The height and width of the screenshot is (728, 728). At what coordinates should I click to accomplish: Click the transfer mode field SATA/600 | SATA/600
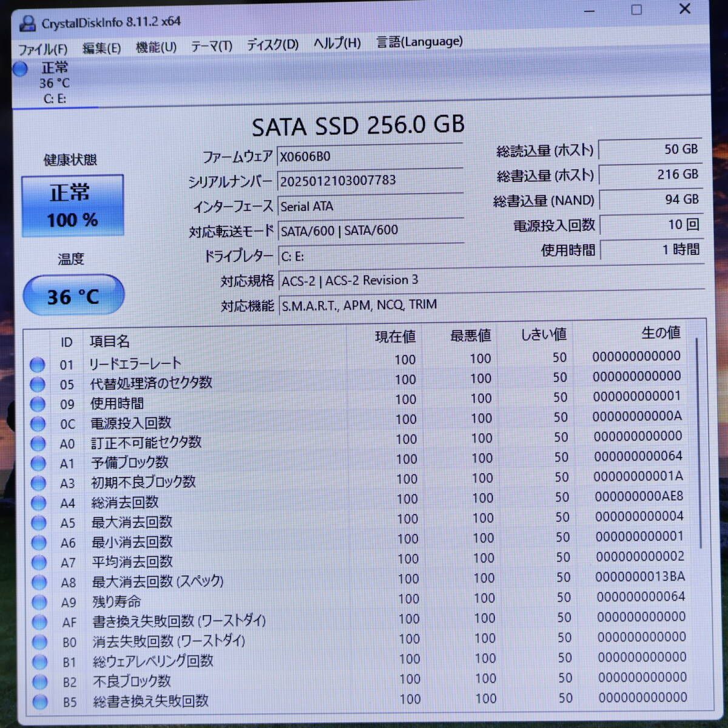click(x=371, y=231)
